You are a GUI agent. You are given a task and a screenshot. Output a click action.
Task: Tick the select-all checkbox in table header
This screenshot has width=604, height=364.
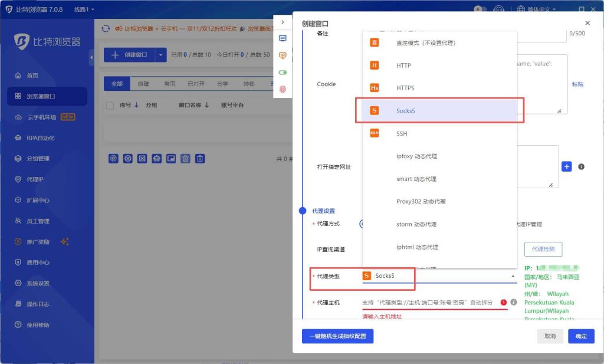pyautogui.click(x=110, y=106)
